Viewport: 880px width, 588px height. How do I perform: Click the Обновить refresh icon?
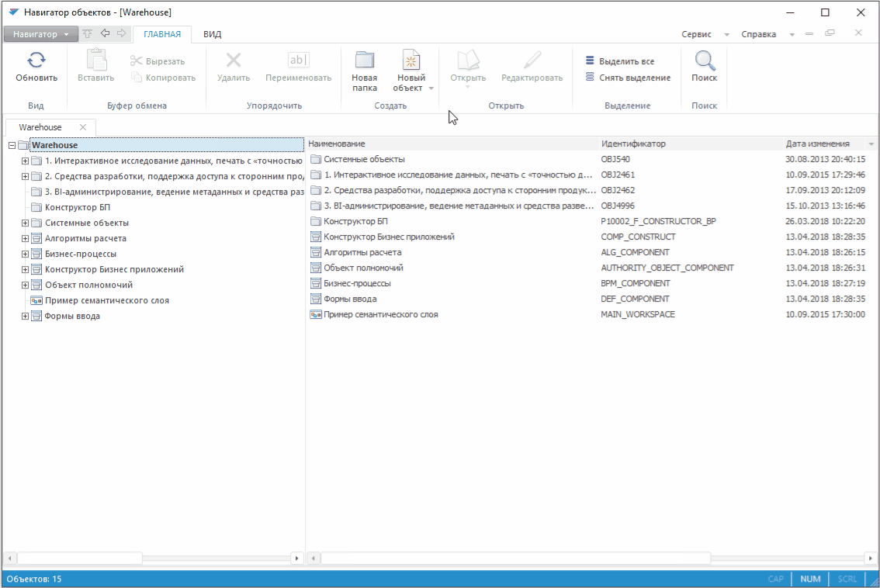[36, 60]
